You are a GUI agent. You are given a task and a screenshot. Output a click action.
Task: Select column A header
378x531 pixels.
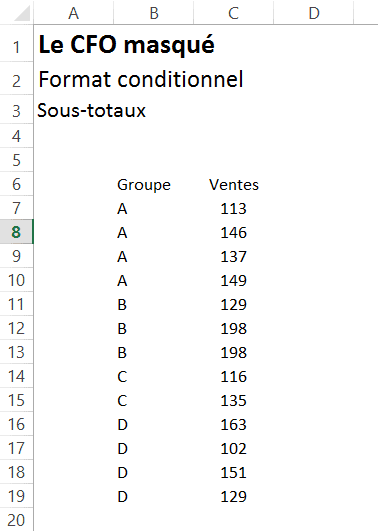pos(74,13)
